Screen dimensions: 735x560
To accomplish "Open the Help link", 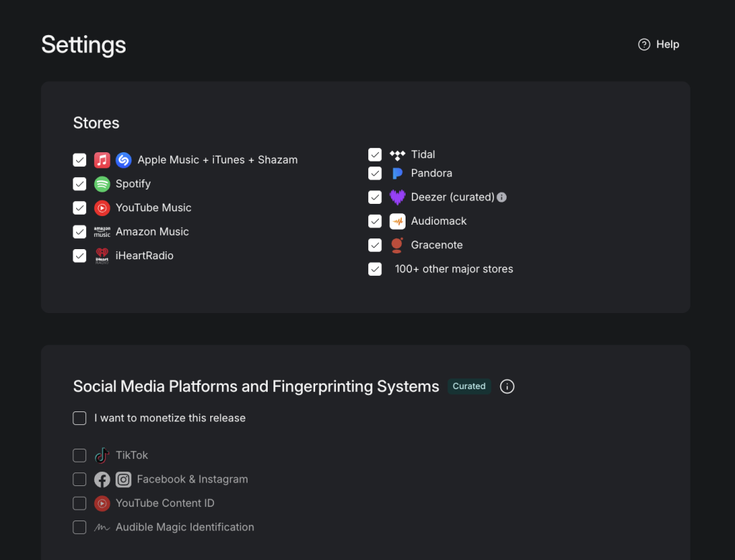I will (x=659, y=45).
